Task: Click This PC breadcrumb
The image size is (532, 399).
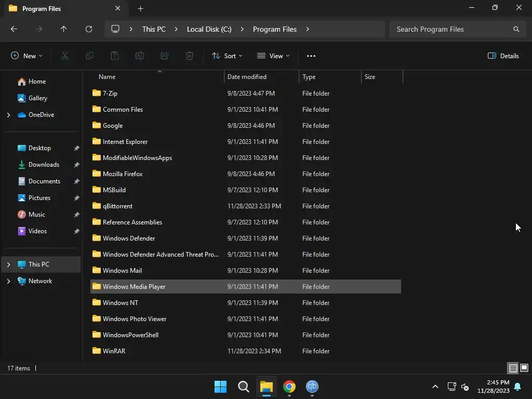Action: [x=154, y=29]
